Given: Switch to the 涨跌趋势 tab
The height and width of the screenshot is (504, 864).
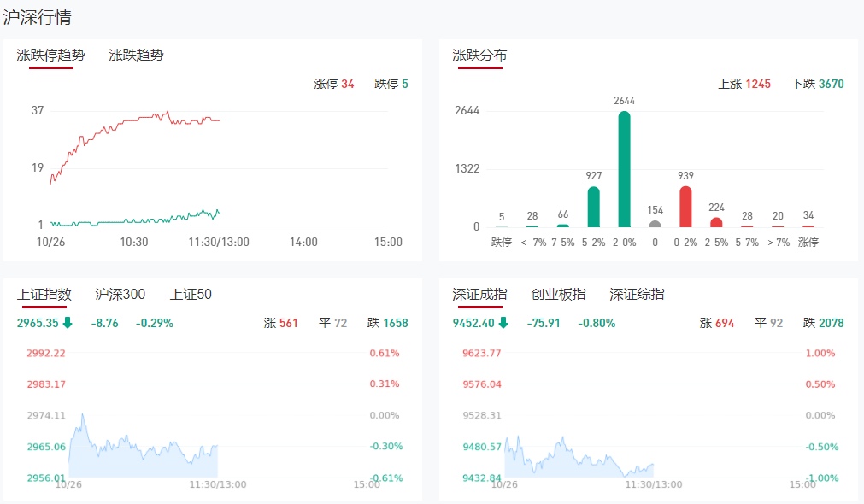Looking at the screenshot, I should click(x=137, y=56).
